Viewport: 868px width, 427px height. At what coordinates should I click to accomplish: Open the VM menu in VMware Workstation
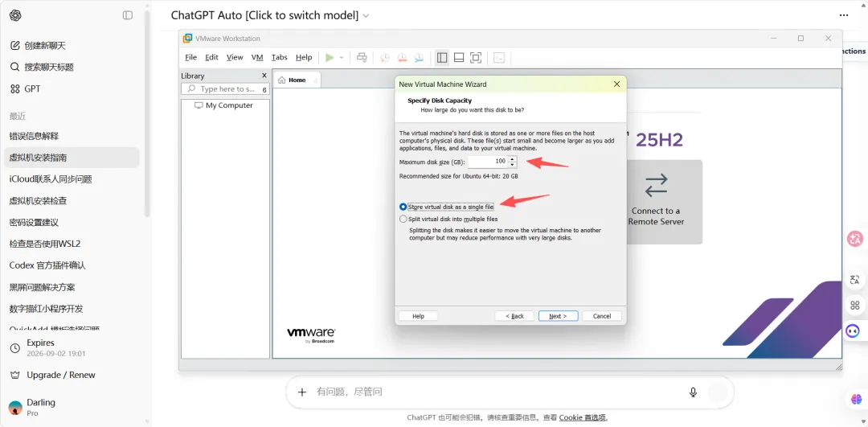coord(257,57)
